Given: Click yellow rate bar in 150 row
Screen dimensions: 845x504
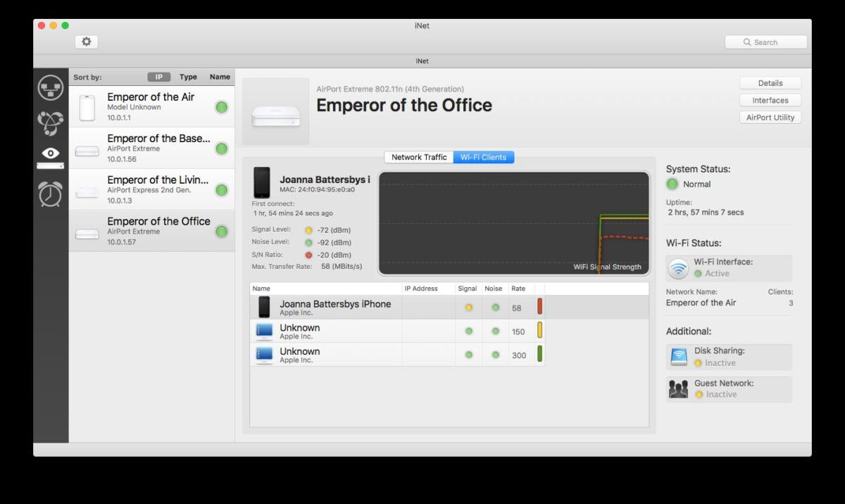Looking at the screenshot, I should pyautogui.click(x=540, y=331).
